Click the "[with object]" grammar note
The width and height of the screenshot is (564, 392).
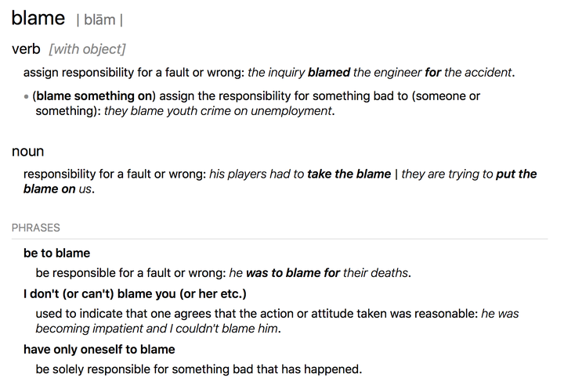pos(86,49)
